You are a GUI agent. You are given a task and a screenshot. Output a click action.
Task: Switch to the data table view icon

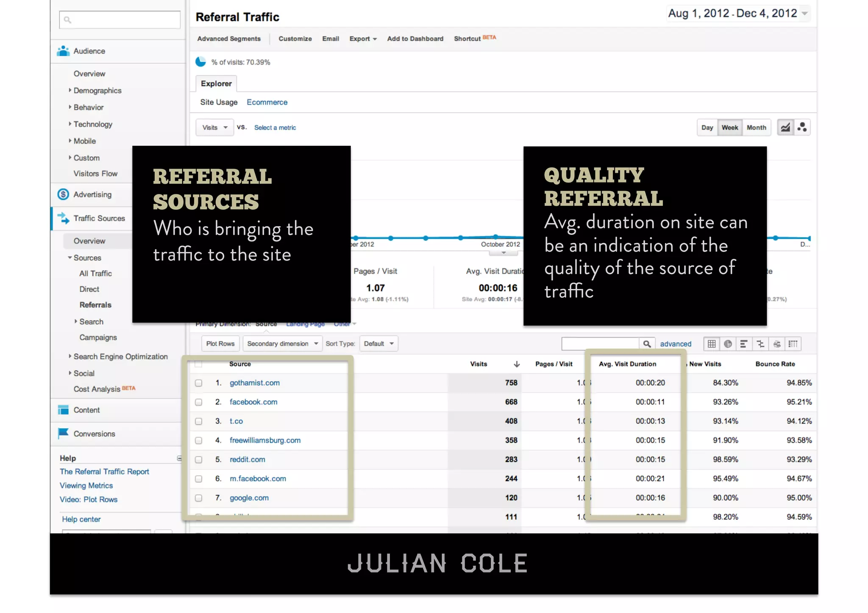[712, 344]
